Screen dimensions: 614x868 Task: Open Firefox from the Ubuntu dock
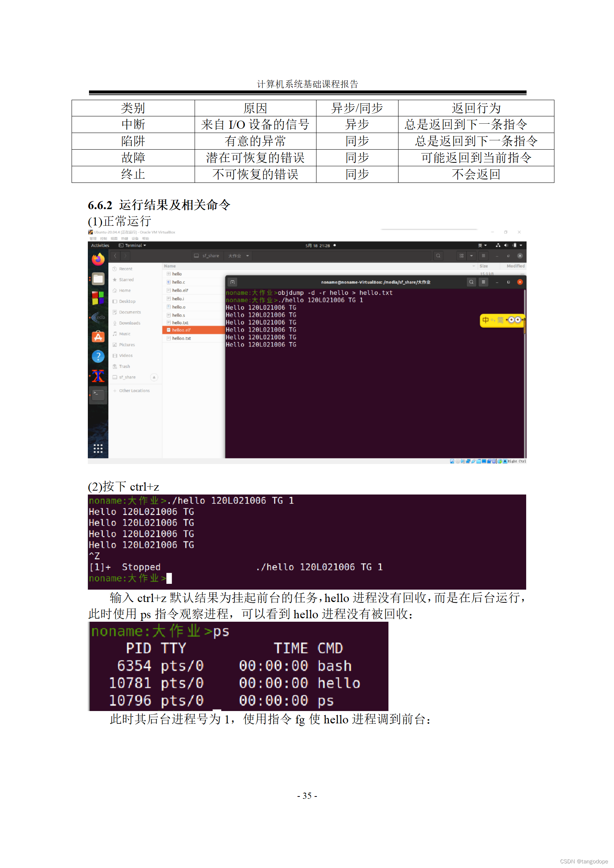click(98, 259)
